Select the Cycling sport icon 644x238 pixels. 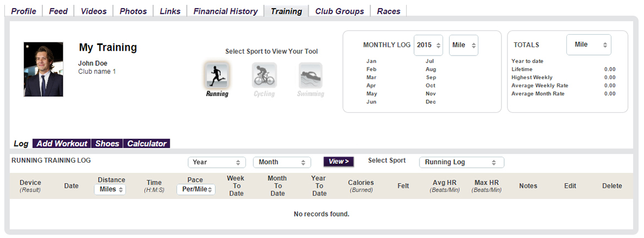(x=264, y=75)
